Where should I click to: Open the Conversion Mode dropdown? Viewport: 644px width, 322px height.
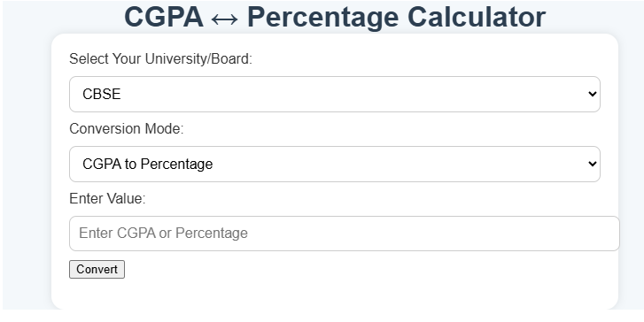334,164
